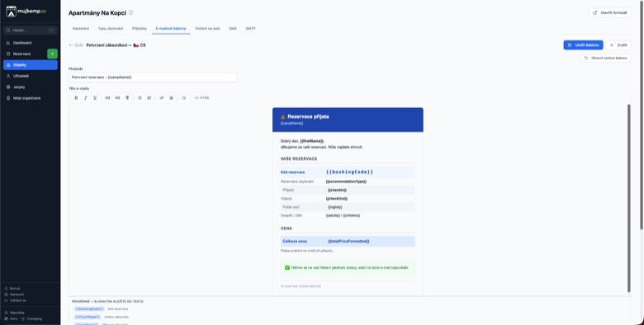
Task: Click Obnovit výchozí šablonu
Action: pyautogui.click(x=606, y=59)
